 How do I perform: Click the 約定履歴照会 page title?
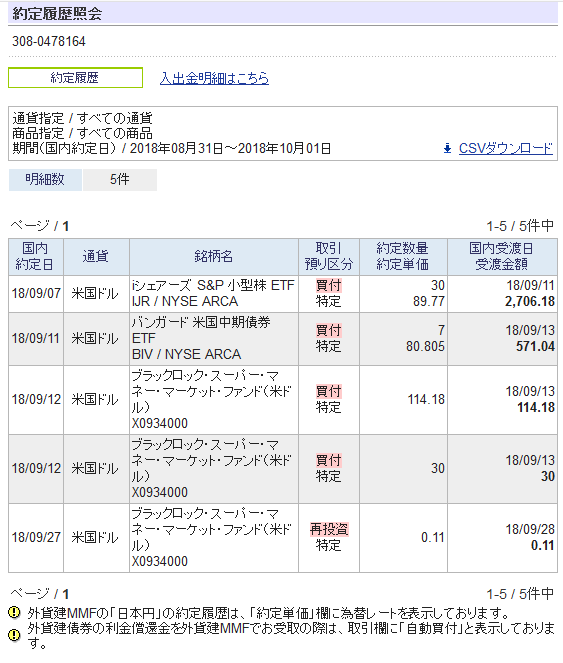click(x=57, y=14)
